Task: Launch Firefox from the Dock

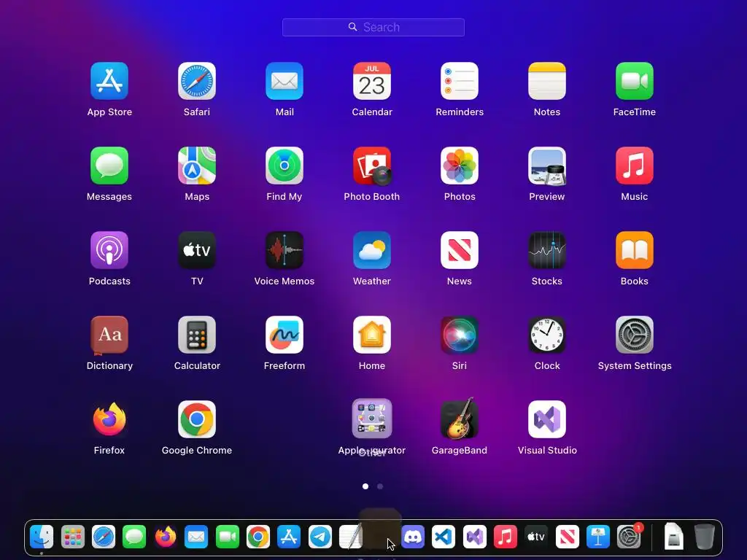Action: pos(166,537)
